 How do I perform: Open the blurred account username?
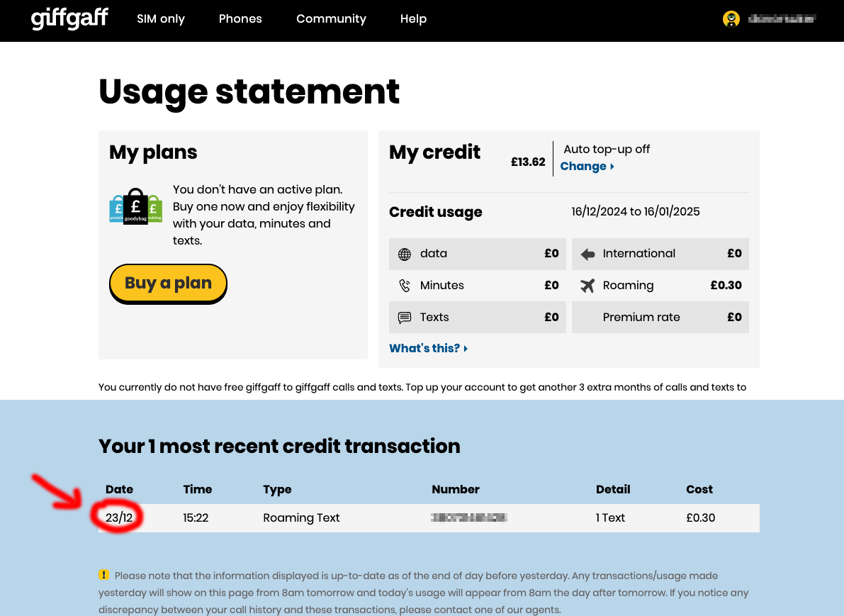point(782,19)
